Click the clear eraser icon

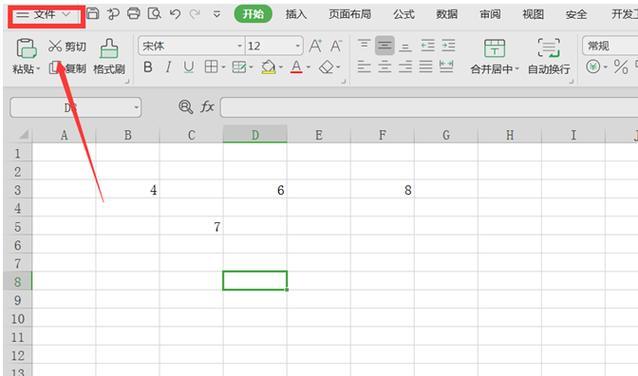point(326,67)
